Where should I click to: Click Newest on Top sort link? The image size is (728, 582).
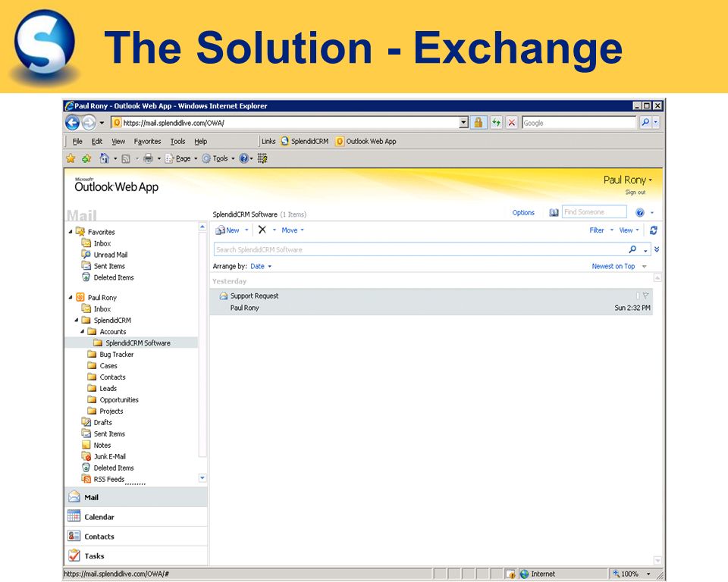(613, 266)
